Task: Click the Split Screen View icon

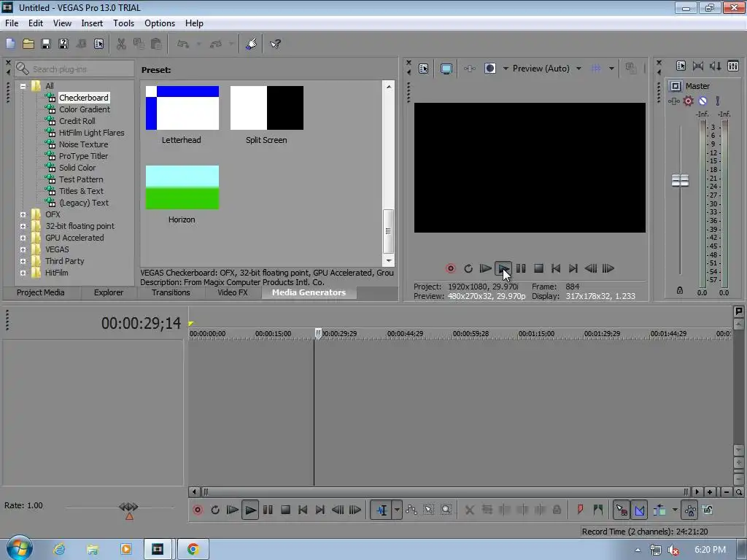Action: (x=489, y=69)
